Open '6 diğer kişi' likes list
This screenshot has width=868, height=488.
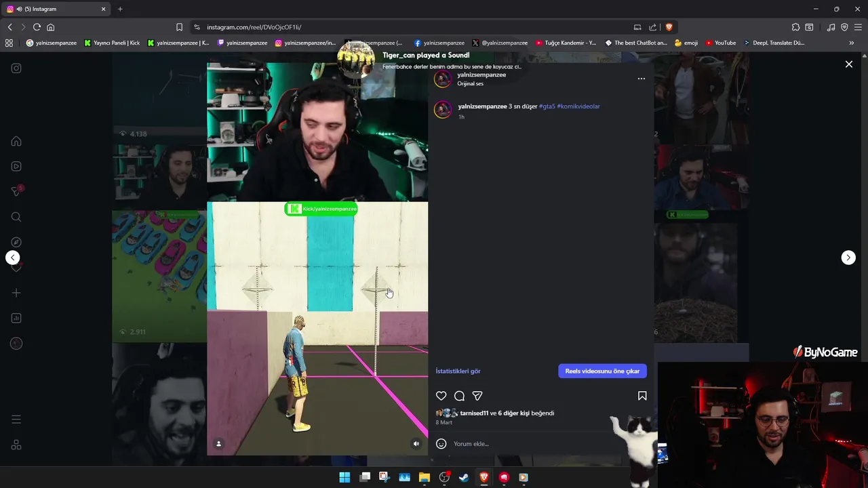514,413
